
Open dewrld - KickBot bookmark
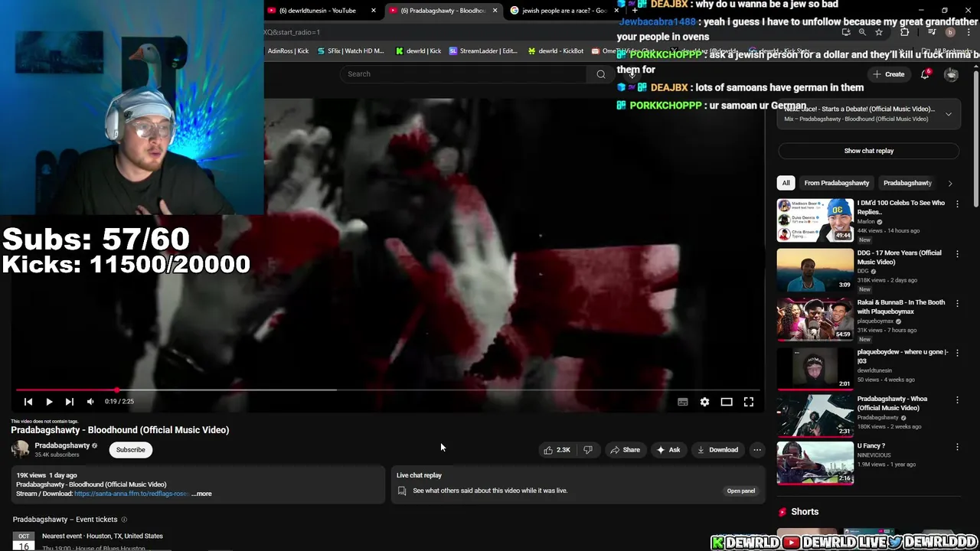coord(556,51)
